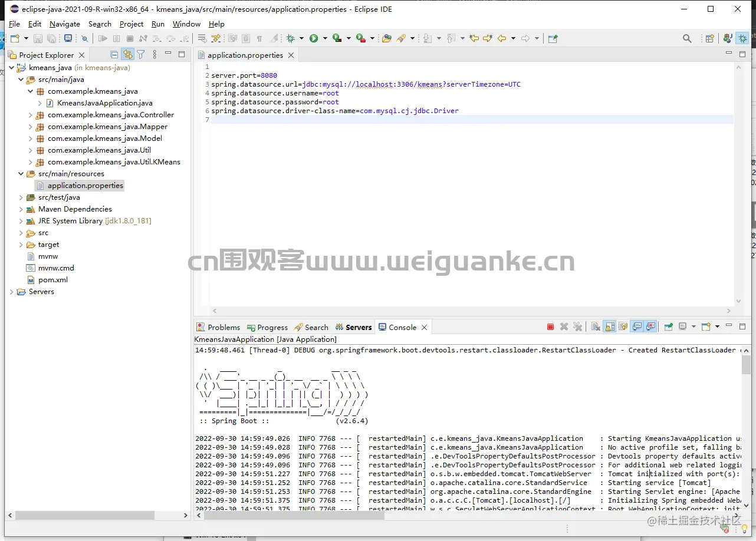Toggle Scroll Lock in the Console toolbar
756x541 pixels.
609,326
